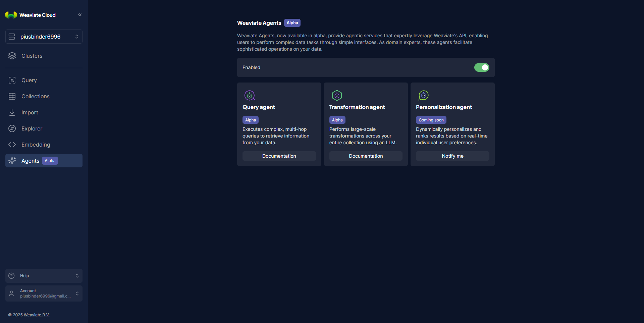The width and height of the screenshot is (644, 323).
Task: Select Agents Alpha in the sidebar
Action: (x=44, y=161)
